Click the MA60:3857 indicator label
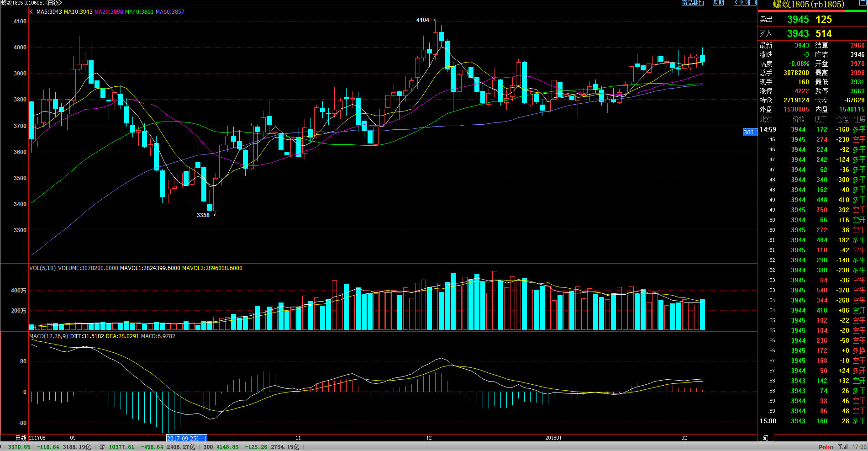 pyautogui.click(x=170, y=12)
